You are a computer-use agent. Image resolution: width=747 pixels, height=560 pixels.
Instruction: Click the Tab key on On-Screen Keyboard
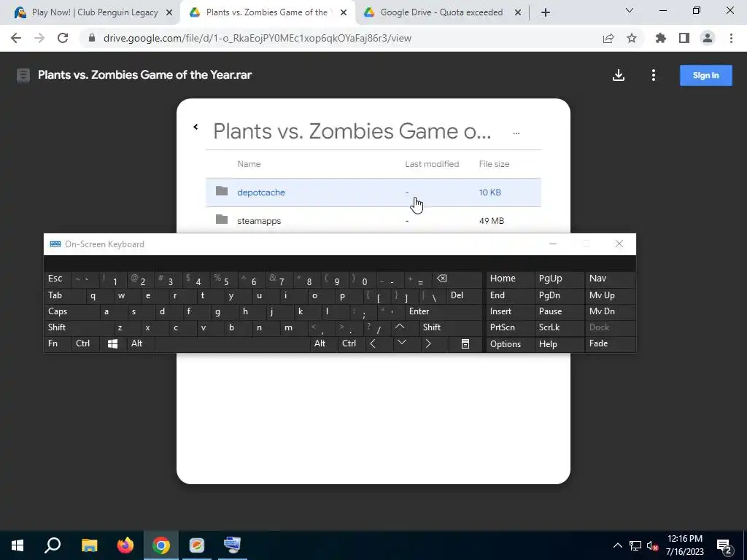pos(65,295)
